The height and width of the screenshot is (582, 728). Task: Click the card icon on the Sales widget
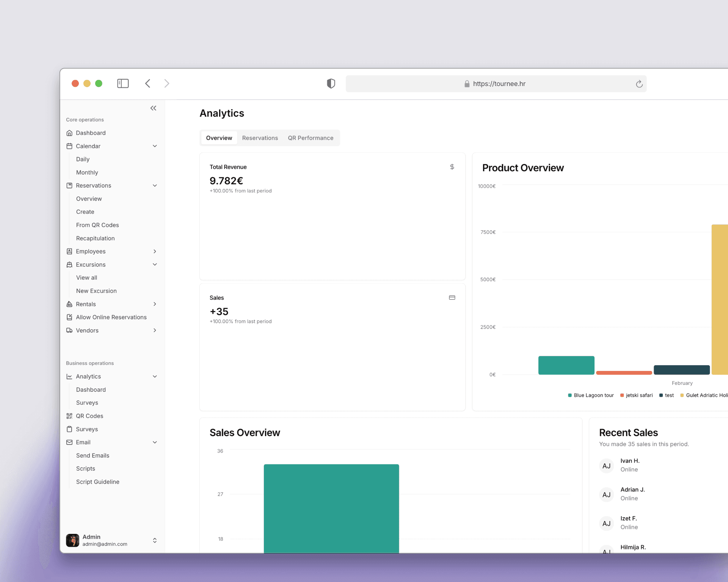click(x=452, y=298)
